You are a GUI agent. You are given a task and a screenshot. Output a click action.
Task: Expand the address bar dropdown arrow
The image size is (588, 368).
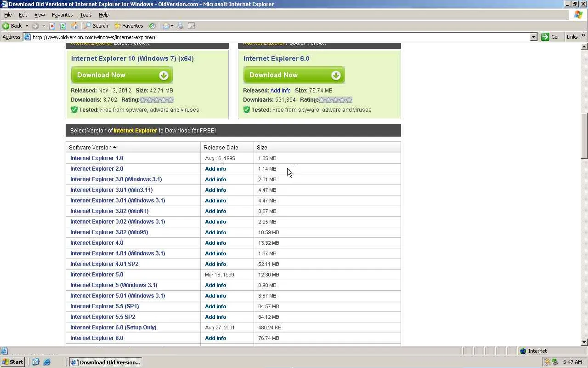tap(533, 37)
